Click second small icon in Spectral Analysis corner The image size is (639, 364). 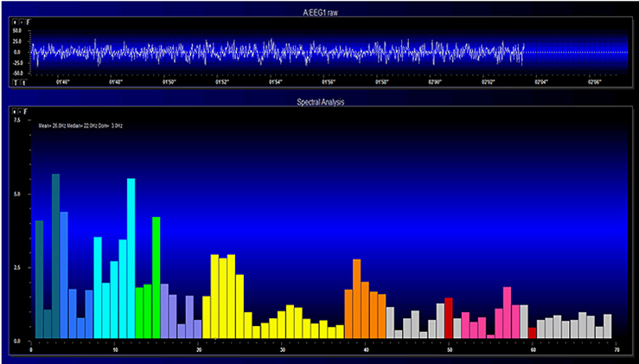pos(21,112)
